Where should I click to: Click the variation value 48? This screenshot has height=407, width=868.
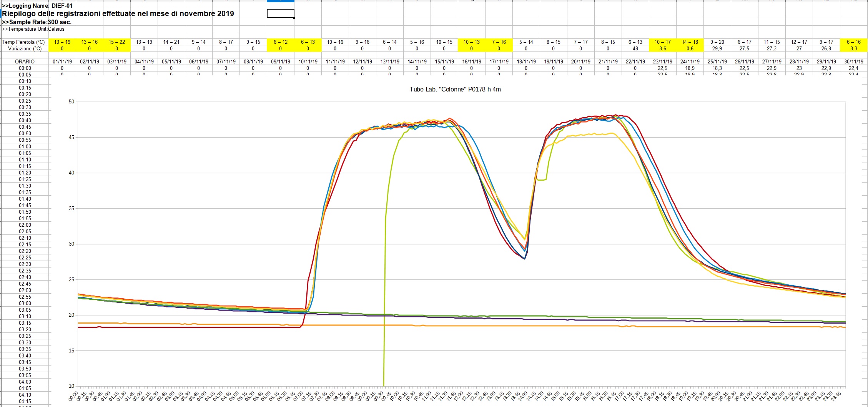[635, 49]
